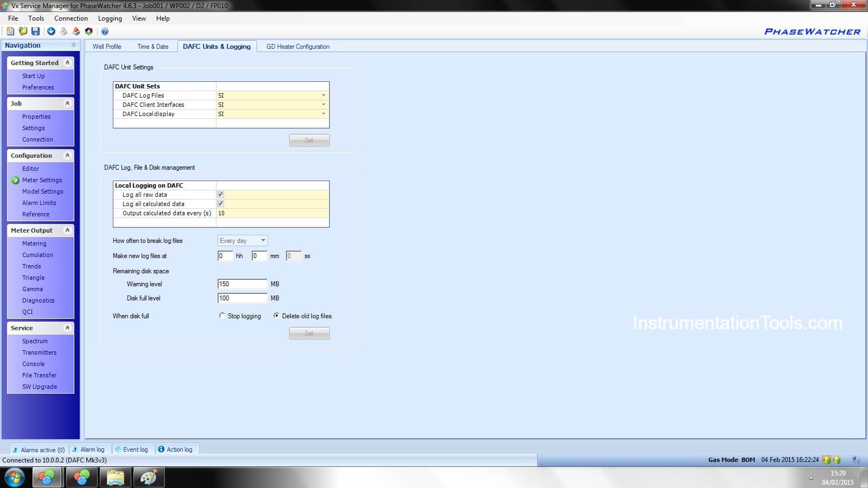This screenshot has height=488, width=868.
Task: Open DAFC Local display unit dropdown
Action: click(x=323, y=114)
